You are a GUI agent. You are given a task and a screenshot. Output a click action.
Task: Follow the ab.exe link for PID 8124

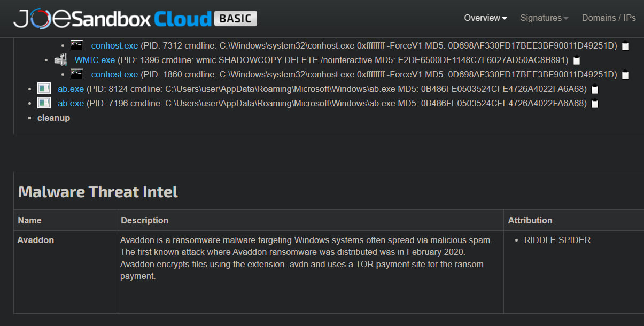pyautogui.click(x=71, y=89)
